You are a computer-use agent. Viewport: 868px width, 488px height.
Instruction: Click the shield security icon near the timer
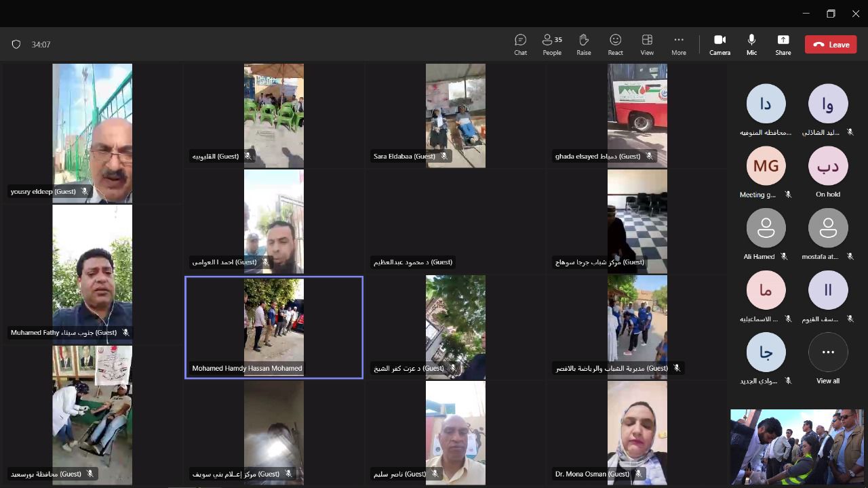pyautogui.click(x=16, y=45)
